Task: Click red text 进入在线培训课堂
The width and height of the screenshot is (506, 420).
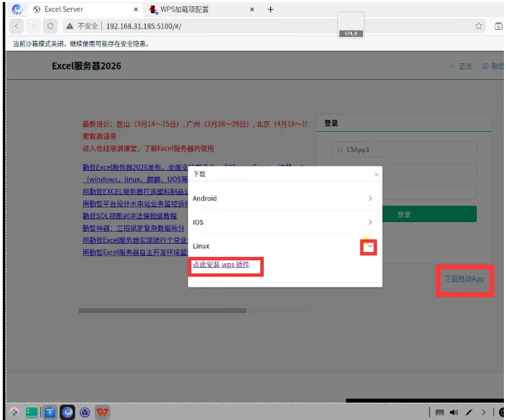Action: (x=111, y=149)
